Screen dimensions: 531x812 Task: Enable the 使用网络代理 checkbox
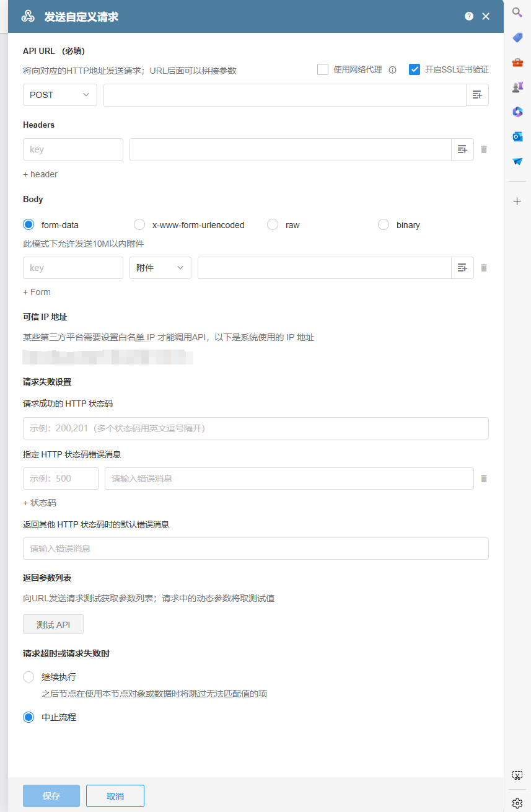(323, 69)
